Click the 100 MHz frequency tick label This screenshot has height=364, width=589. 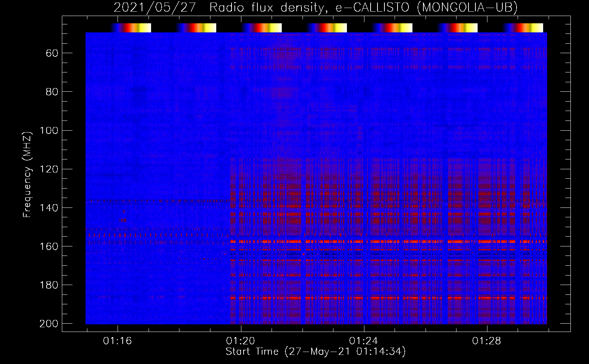[x=49, y=130]
